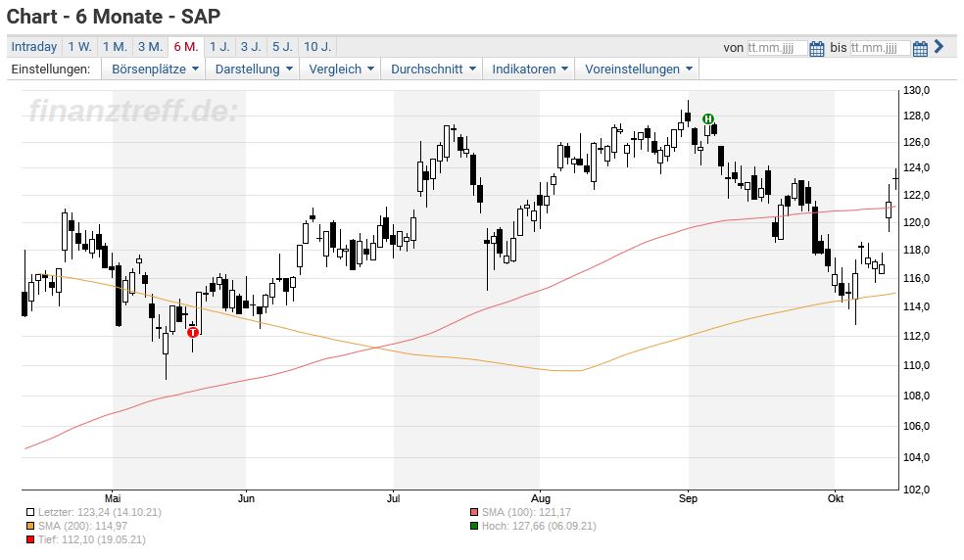The width and height of the screenshot is (964, 560).
Task: Click 'Hoch: 127,66 (06.09.21)' legend text
Action: click(539, 526)
